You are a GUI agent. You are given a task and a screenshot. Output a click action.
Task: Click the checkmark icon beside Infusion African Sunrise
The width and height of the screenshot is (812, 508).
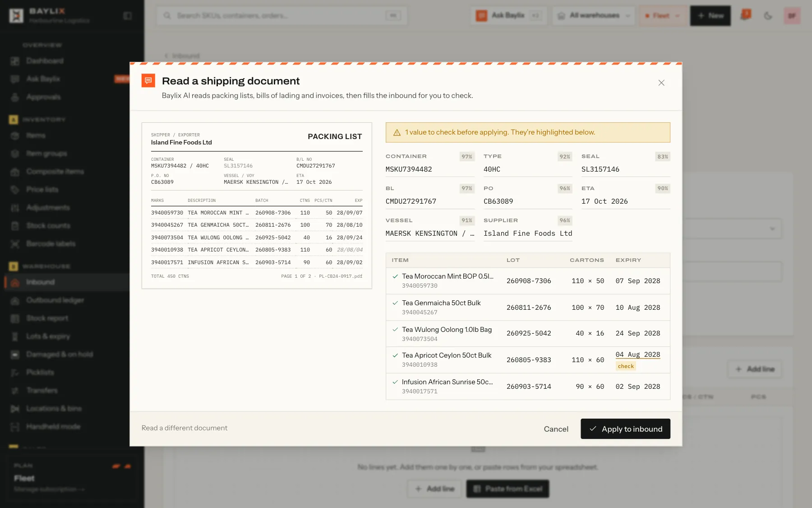(x=395, y=382)
